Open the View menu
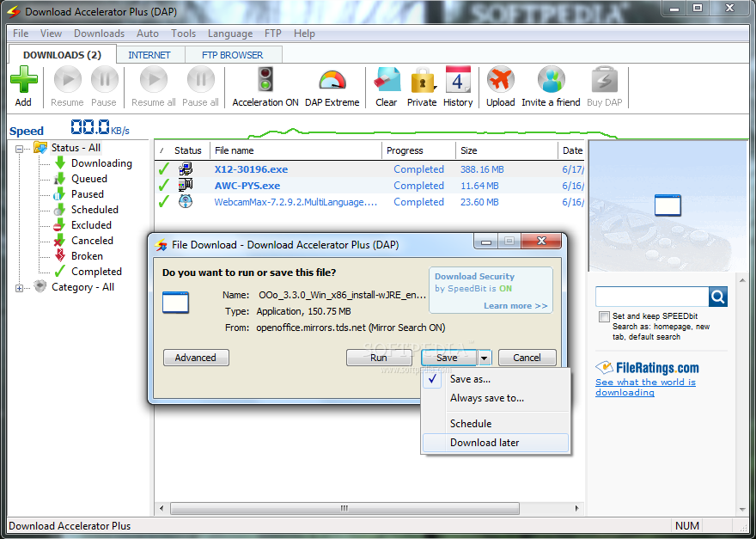756x539 pixels. (x=51, y=34)
